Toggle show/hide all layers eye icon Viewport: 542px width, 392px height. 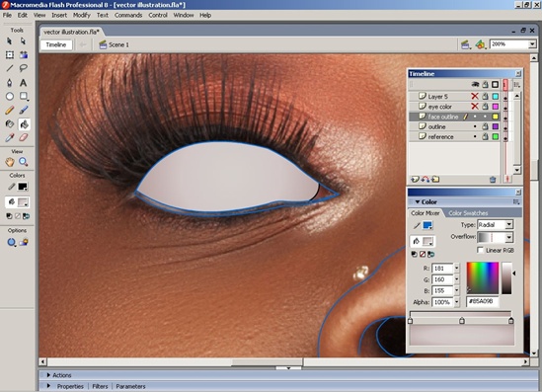475,84
